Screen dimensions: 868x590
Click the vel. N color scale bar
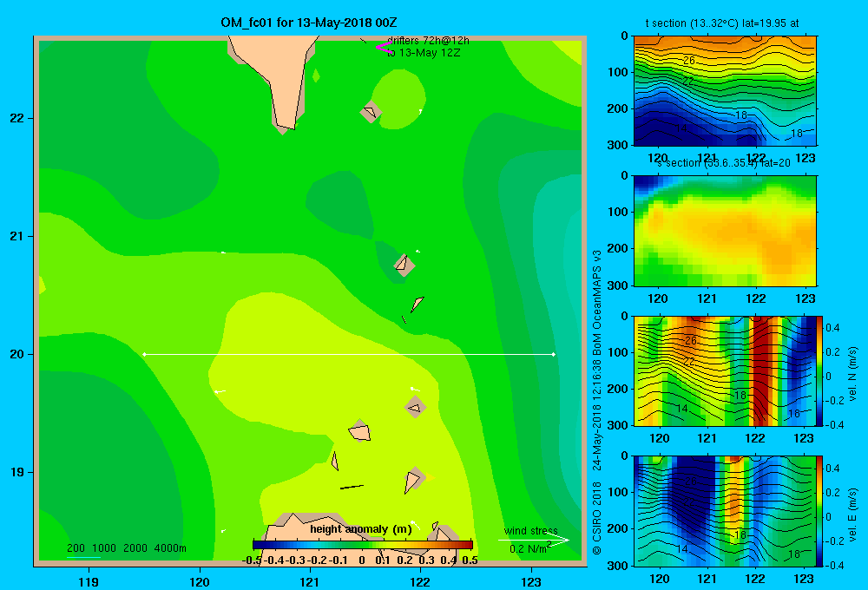(820, 370)
